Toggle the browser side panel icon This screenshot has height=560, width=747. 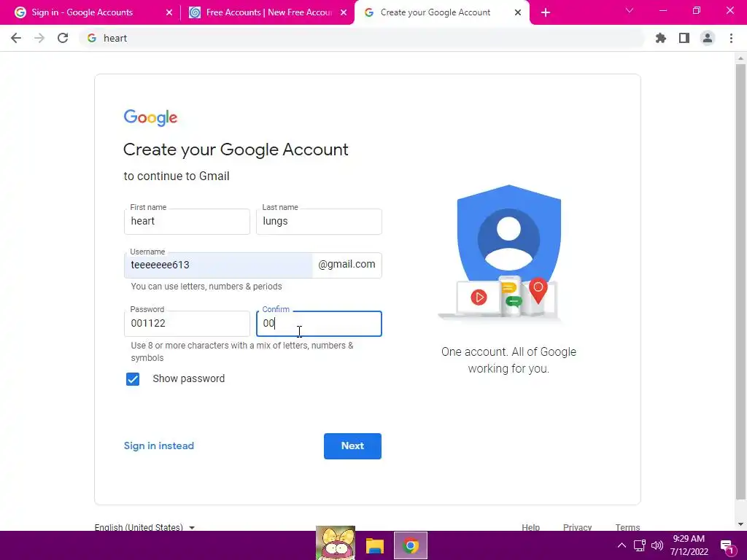coord(684,38)
